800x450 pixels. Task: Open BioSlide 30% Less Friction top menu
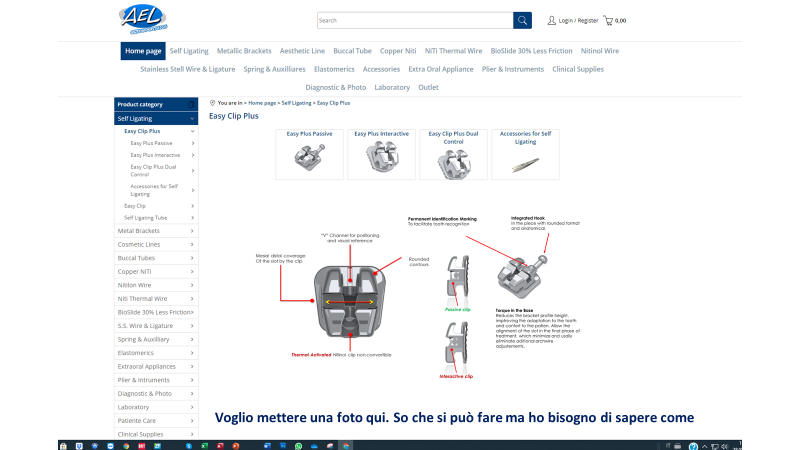531,51
